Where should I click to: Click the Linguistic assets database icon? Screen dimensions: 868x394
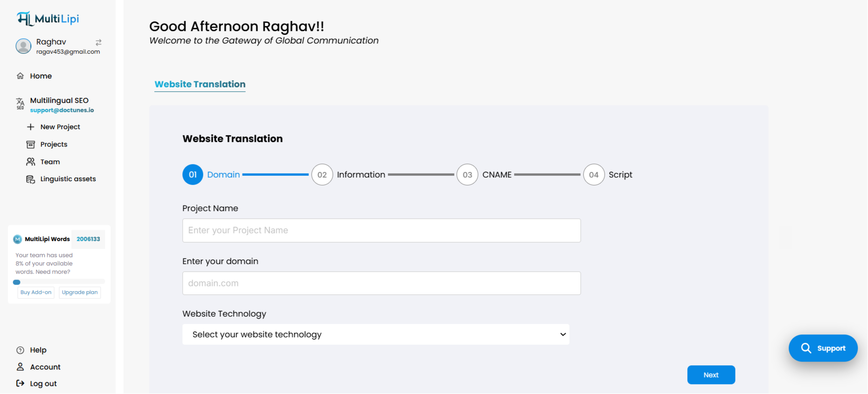[31, 179]
